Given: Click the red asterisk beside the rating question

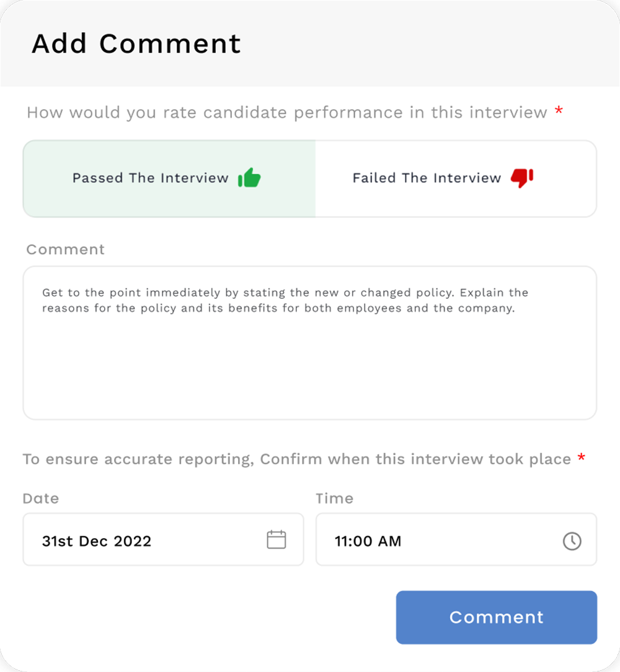Looking at the screenshot, I should pyautogui.click(x=559, y=112).
